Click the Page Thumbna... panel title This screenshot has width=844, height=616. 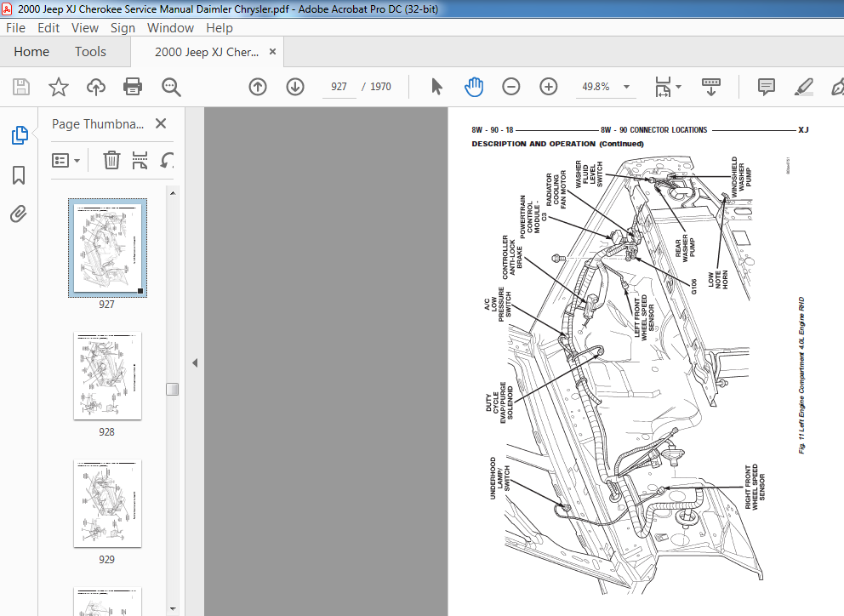click(x=98, y=124)
